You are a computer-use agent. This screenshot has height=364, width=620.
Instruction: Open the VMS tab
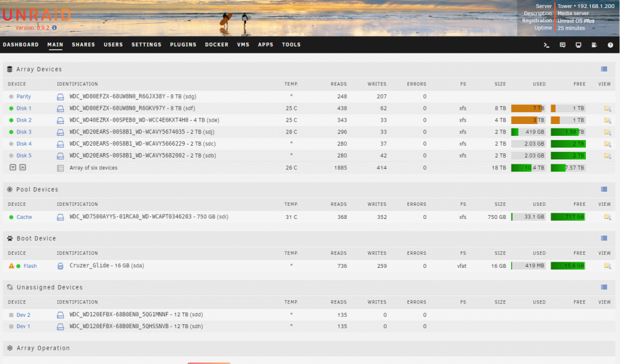(x=243, y=45)
